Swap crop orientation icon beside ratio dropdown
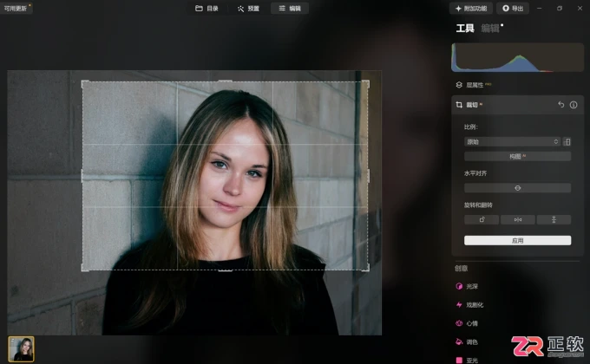 [x=567, y=142]
